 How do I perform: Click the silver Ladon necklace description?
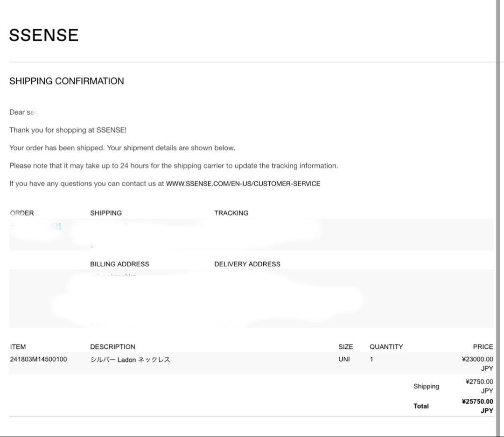point(130,359)
